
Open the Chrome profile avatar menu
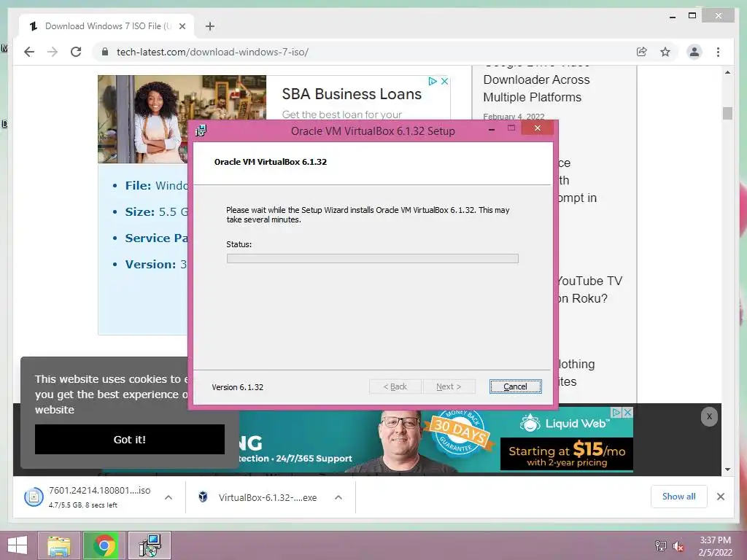pos(694,52)
